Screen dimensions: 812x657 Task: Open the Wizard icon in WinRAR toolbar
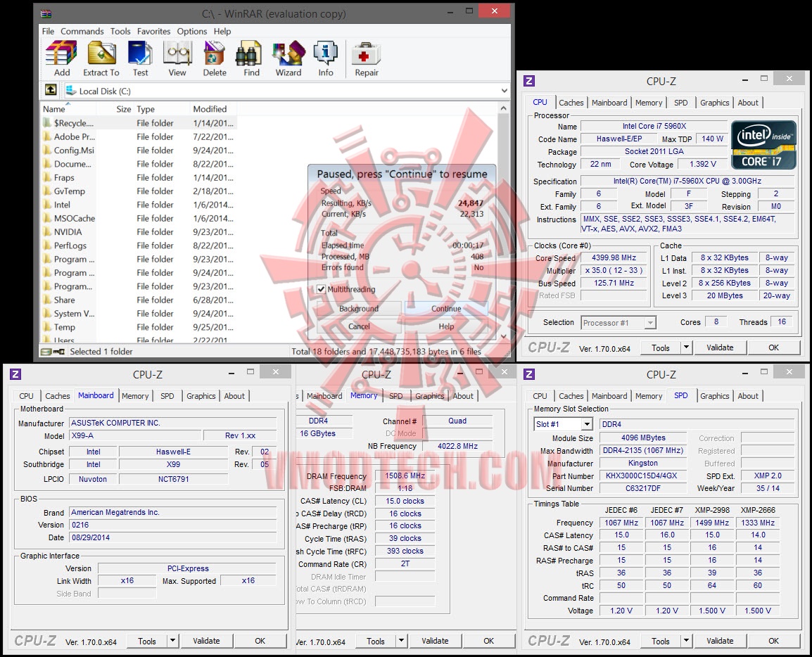click(x=288, y=53)
